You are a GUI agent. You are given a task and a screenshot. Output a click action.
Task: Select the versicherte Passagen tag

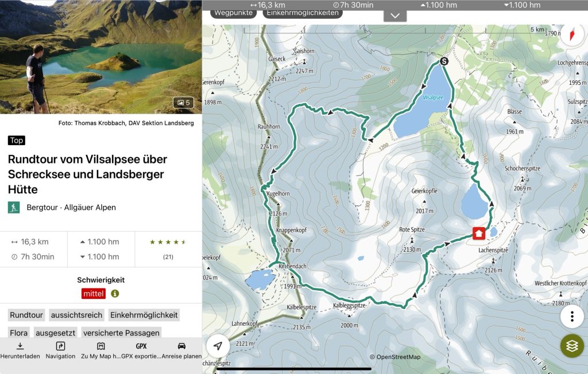click(121, 332)
